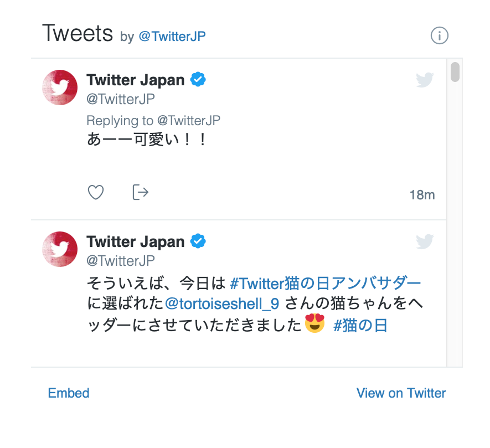Click the Twitter bird icon on the second tweet
The width and height of the screenshot is (490, 448).
(x=425, y=241)
